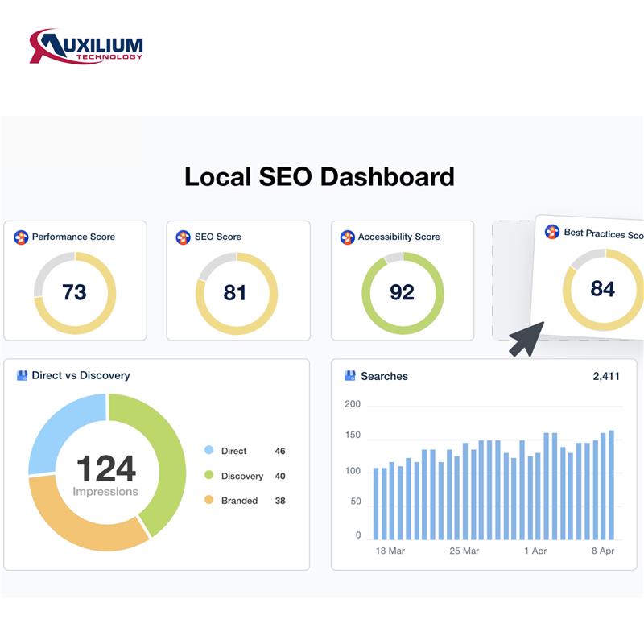The width and height of the screenshot is (644, 644).
Task: Select the Direct legend entry
Action: tap(234, 451)
